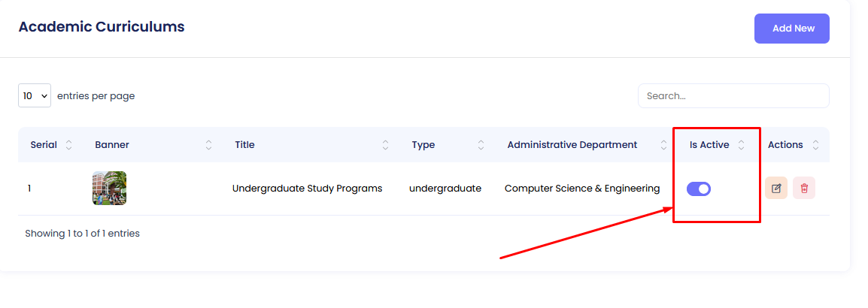Click the Administrative Department header label
The width and height of the screenshot is (868, 308).
click(572, 145)
